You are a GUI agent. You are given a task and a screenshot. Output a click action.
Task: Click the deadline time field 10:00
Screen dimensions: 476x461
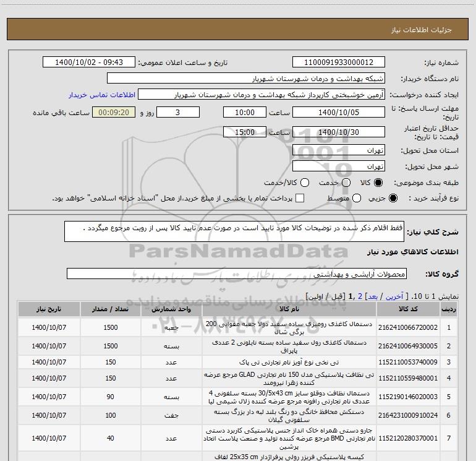[x=245, y=112]
